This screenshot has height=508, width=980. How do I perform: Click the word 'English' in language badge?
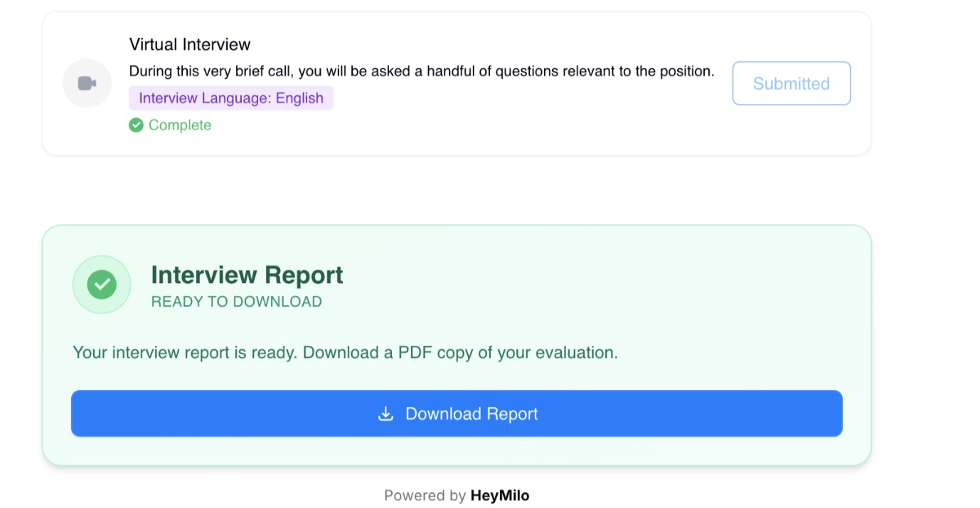[x=299, y=98]
